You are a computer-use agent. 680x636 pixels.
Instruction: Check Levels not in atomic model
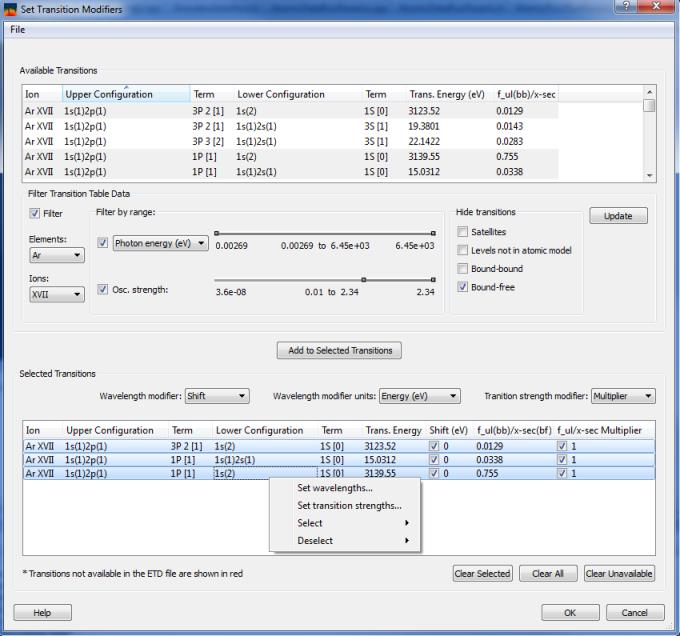462,250
